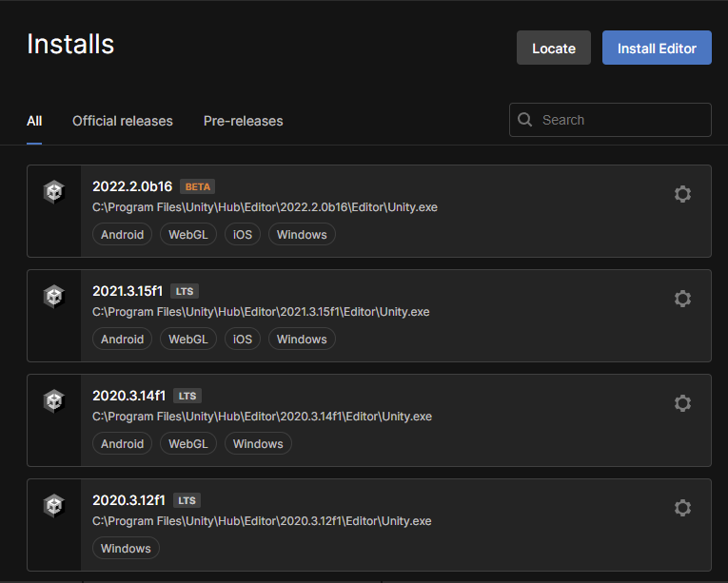Open settings gear for 2022.2.0b16 install
The width and height of the screenshot is (728, 583).
click(x=682, y=194)
